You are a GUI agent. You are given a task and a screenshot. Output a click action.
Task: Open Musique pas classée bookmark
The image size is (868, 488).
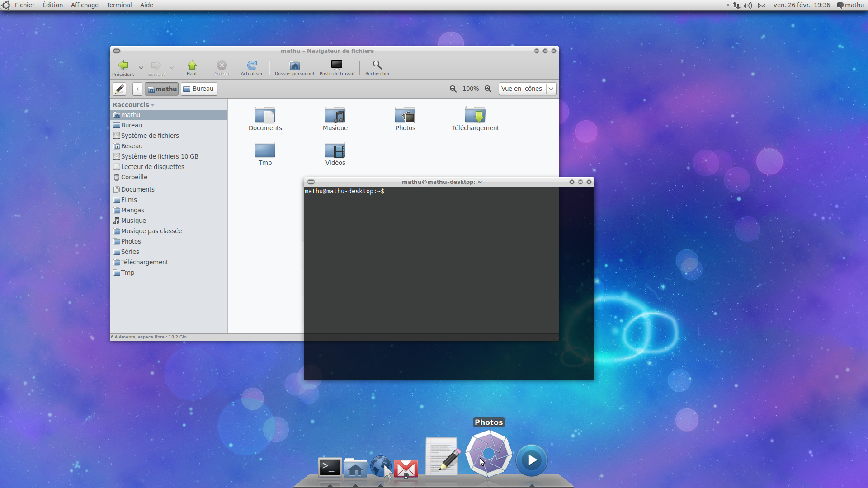pos(169,231)
